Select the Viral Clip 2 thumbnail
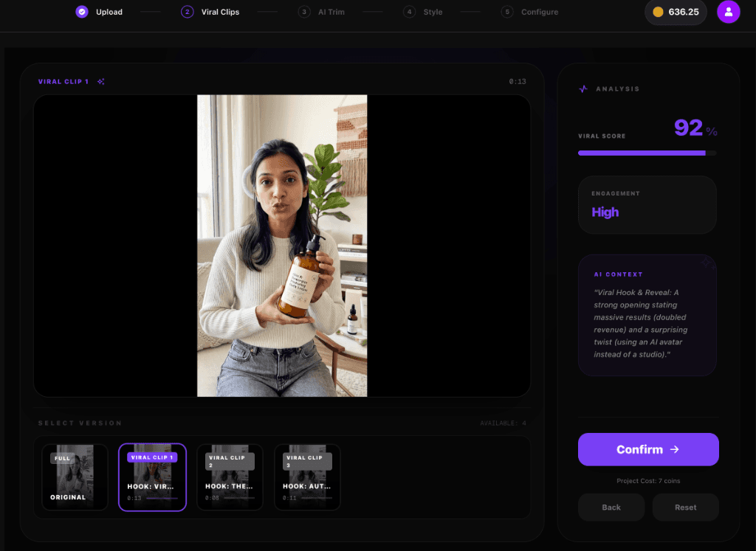756x551 pixels. coord(230,477)
